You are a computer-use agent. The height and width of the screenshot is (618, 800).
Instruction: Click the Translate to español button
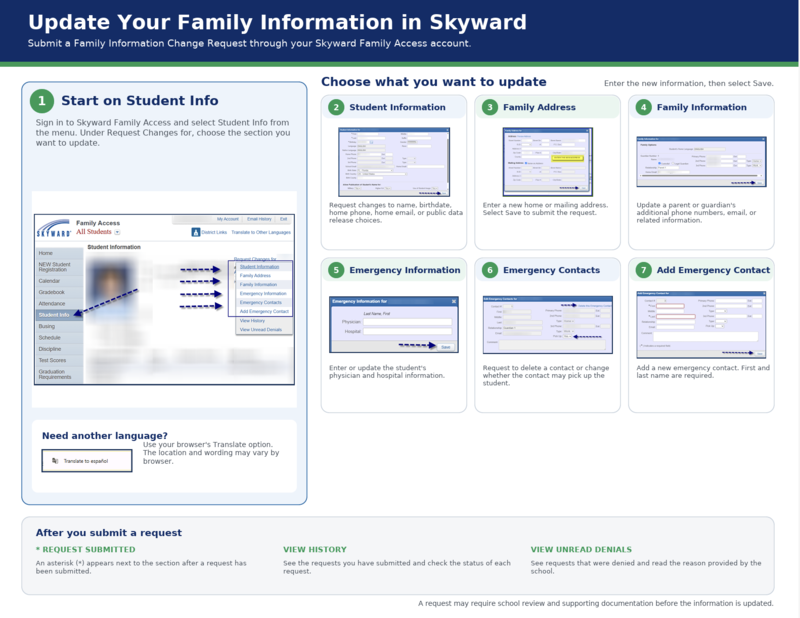[87, 461]
